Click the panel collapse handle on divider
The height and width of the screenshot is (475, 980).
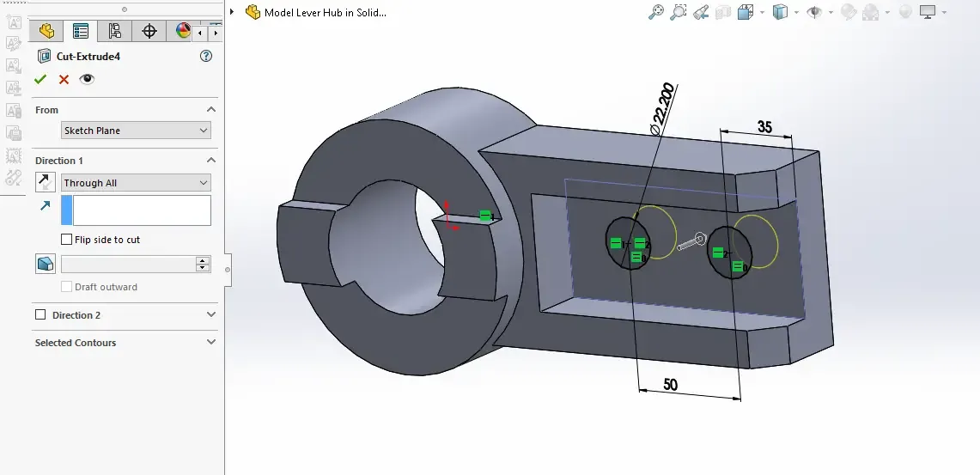[228, 270]
